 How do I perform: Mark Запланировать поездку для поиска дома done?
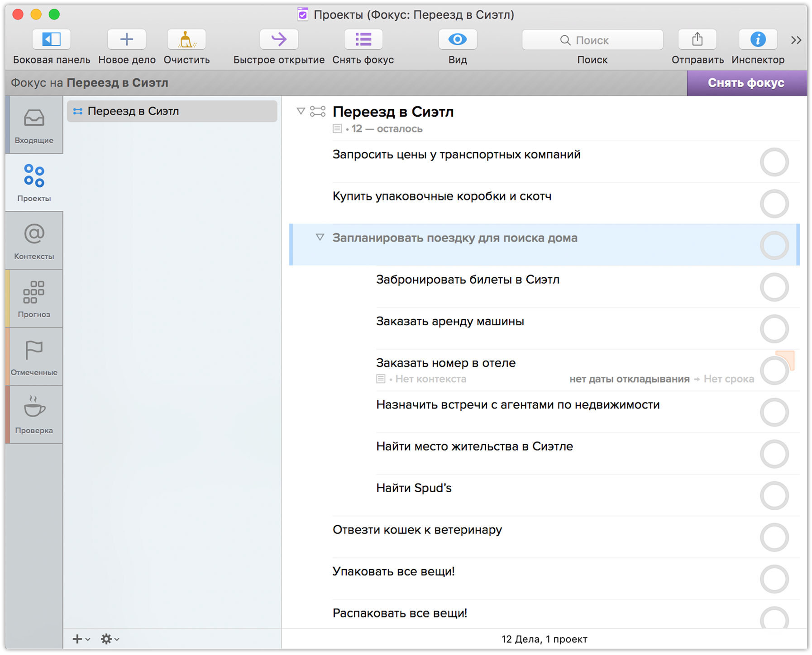tap(774, 245)
